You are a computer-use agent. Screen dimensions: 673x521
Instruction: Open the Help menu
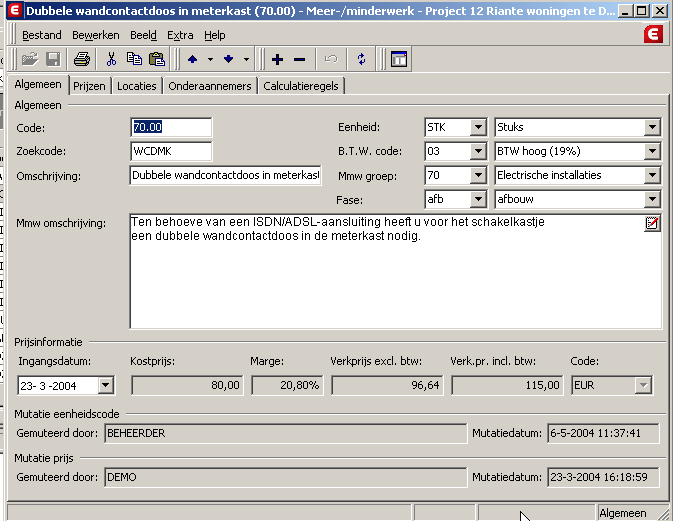[215, 35]
